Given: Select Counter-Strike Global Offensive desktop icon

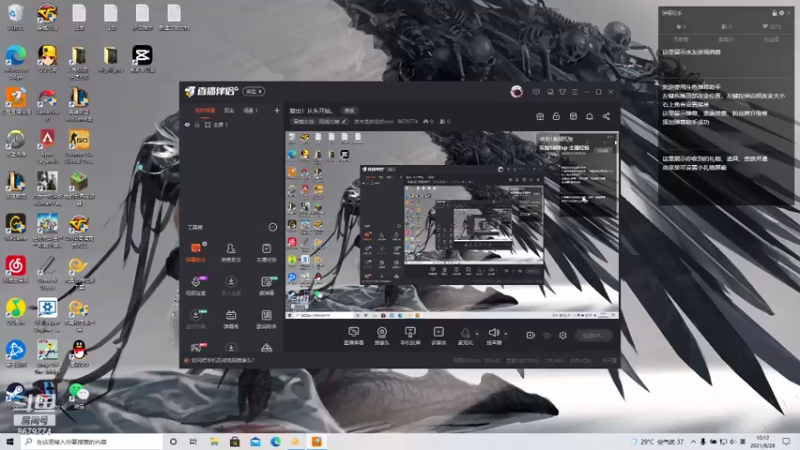Looking at the screenshot, I should coord(79,147).
